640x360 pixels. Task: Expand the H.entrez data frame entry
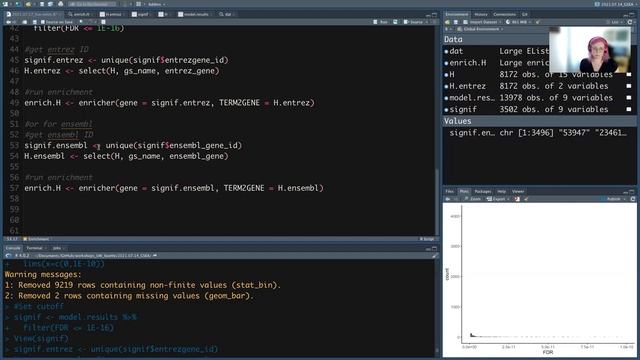tap(447, 87)
